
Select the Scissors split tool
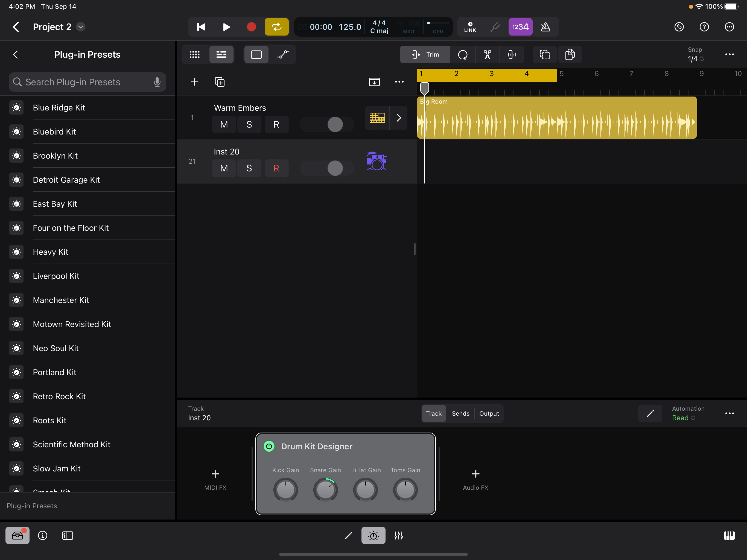click(487, 54)
